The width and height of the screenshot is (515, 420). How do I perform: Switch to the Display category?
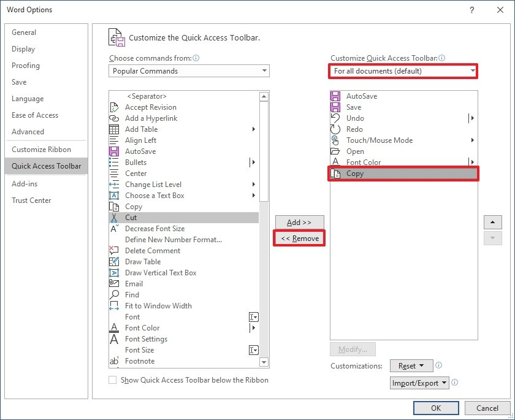(x=47, y=49)
